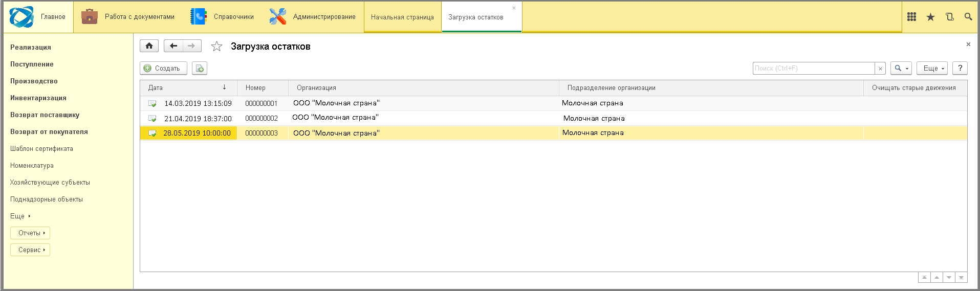Open the Сервис submenu
Image resolution: width=980 pixels, height=291 pixels.
click(x=30, y=250)
